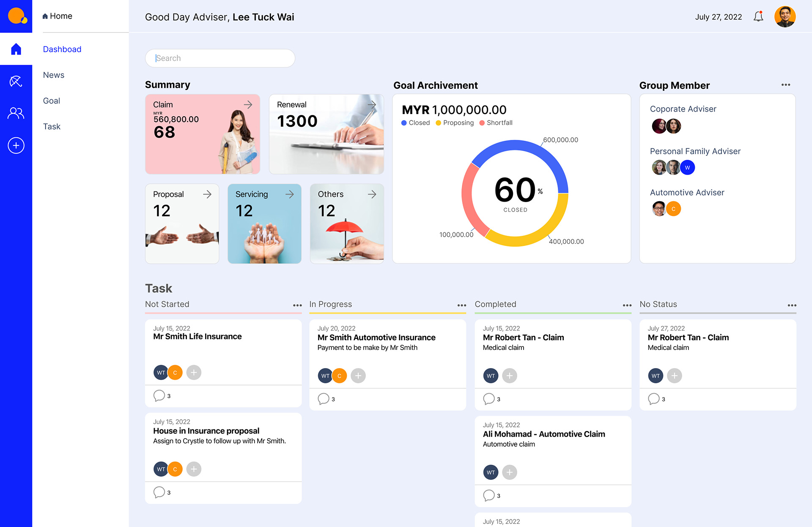Click the Closed legend dot in Goal Archivement
The width and height of the screenshot is (812, 527).
tap(403, 123)
